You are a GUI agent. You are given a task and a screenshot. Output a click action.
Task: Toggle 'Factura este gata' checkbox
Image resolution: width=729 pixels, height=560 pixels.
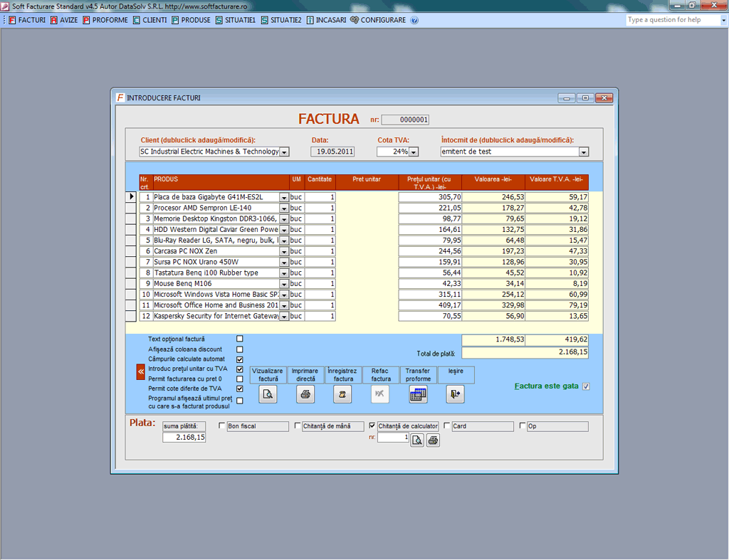tap(587, 386)
